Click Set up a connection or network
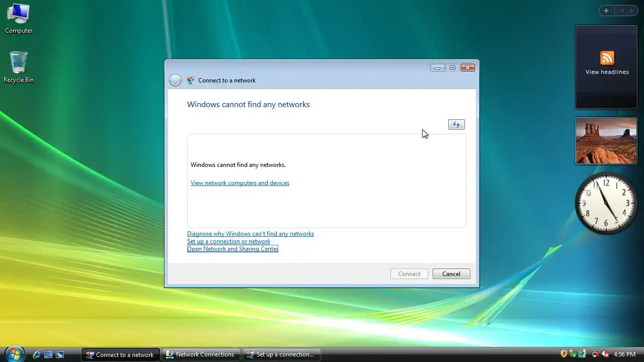This screenshot has width=644, height=362. click(x=228, y=241)
